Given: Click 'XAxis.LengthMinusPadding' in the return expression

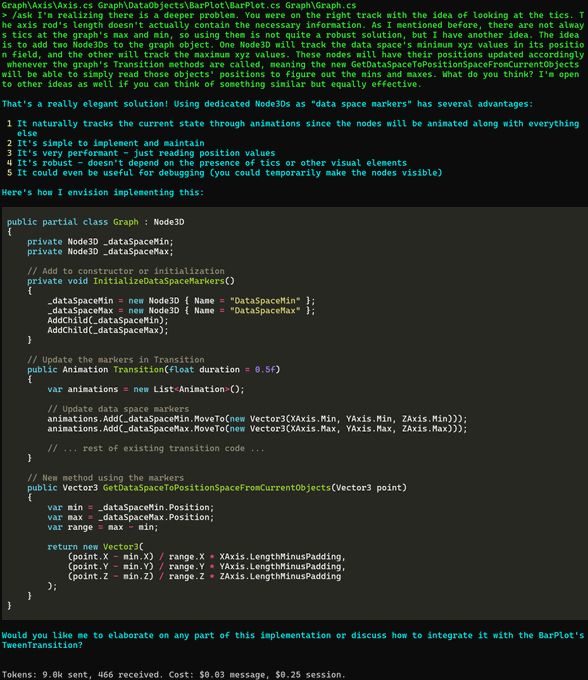Looking at the screenshot, I should (x=280, y=557).
